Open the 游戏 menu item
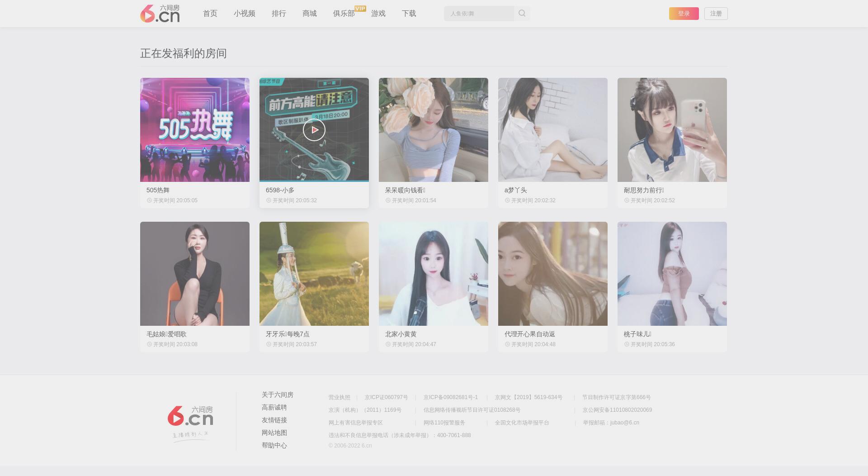 click(x=378, y=14)
